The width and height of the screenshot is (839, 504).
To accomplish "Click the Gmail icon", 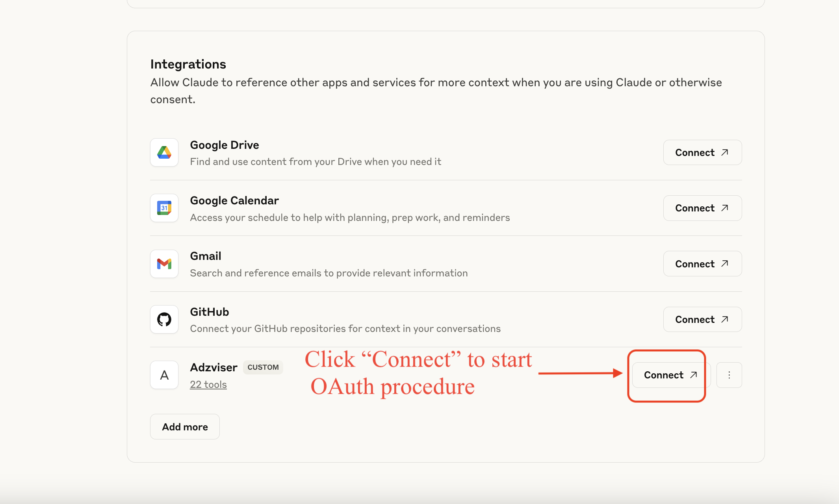I will 164,264.
